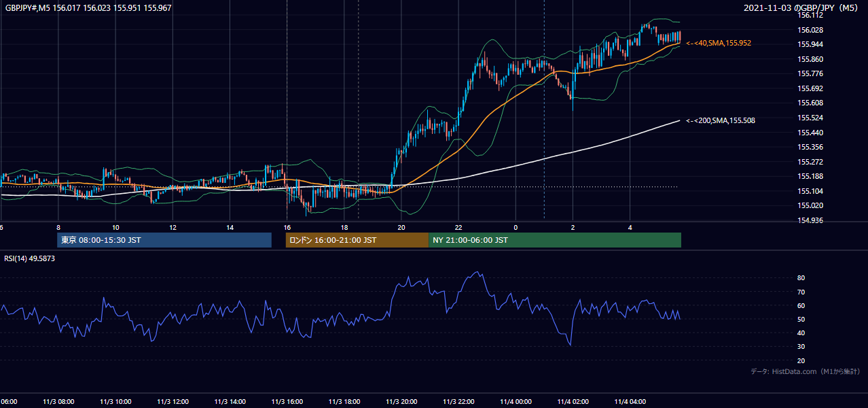Screen dimensions: 868x408
Task: Click hour marker 12 under the price chart
Action: click(x=173, y=227)
